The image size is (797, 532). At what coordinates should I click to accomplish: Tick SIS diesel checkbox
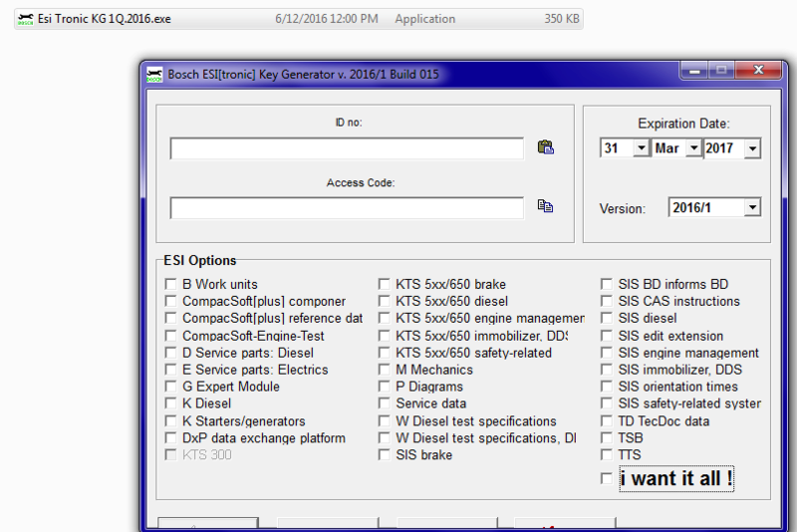pos(607,318)
